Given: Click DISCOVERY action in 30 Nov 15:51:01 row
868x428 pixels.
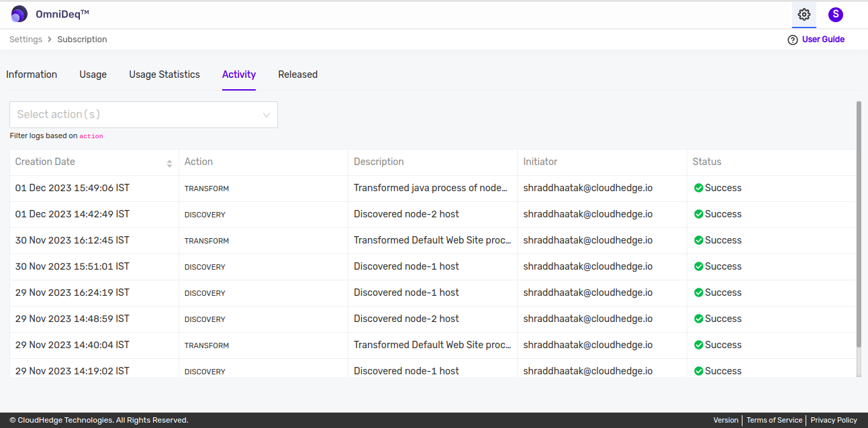Looking at the screenshot, I should click(205, 267).
